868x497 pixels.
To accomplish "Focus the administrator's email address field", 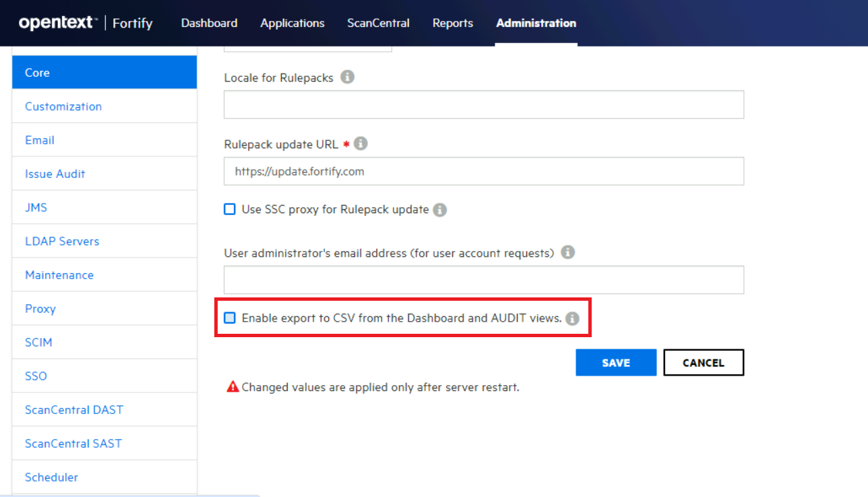I will tap(484, 280).
